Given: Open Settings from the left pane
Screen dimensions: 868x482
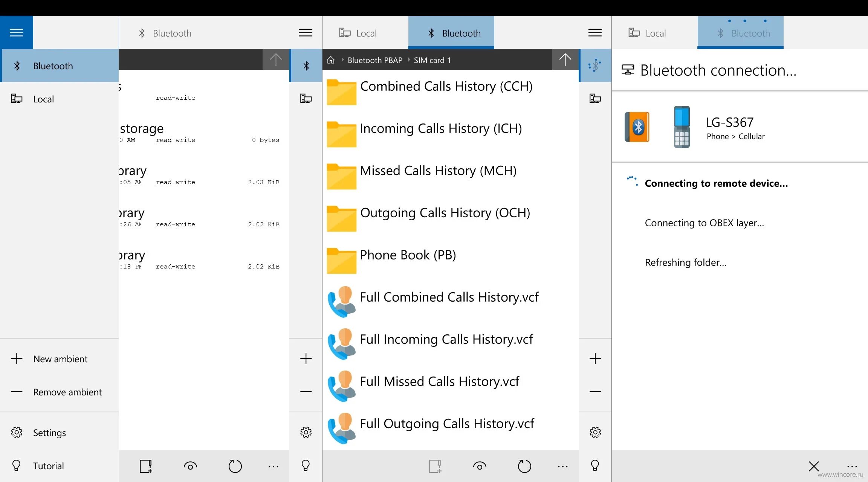Looking at the screenshot, I should coord(60,433).
